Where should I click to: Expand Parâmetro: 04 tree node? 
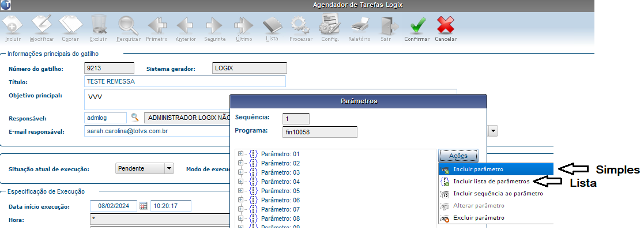(x=241, y=182)
